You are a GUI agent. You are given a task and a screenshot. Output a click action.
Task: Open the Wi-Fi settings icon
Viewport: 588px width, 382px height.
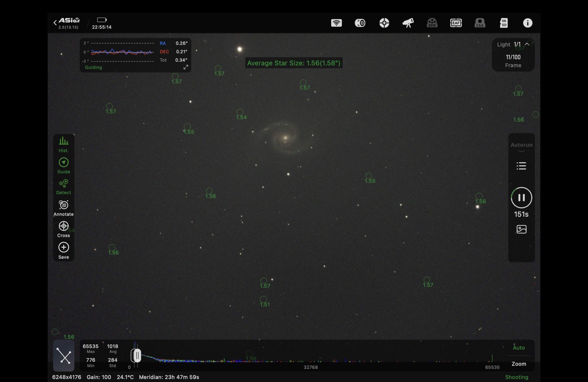click(336, 23)
